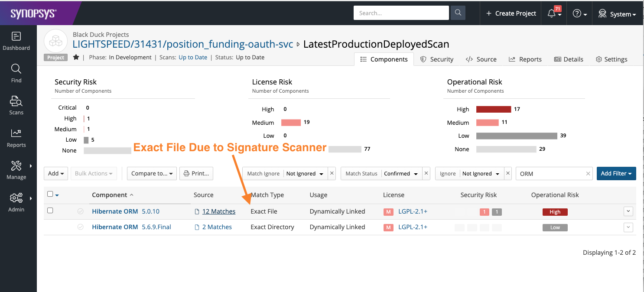Image resolution: width=644 pixels, height=292 pixels.
Task: Expand row options for Hibernate ORM 5.6.9.Final
Action: pos(628,227)
